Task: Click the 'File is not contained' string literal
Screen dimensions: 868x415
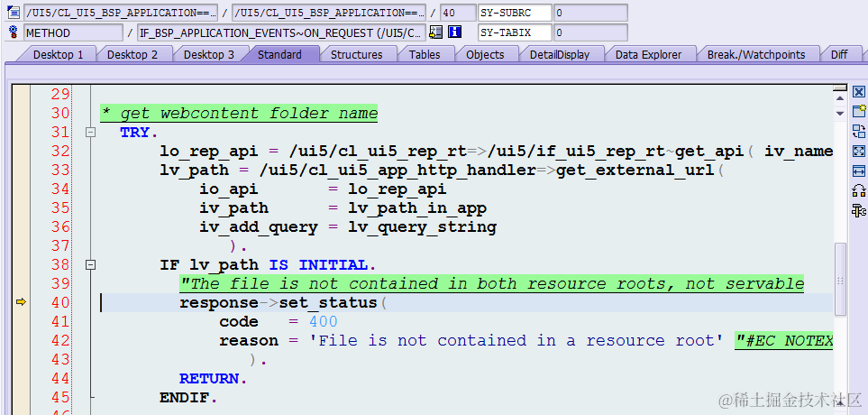Action: click(x=516, y=341)
